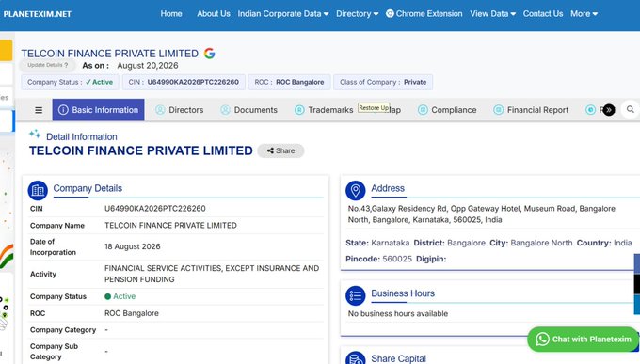640x364 pixels.
Task: Click the ROC Bangalore badge
Action: click(289, 82)
